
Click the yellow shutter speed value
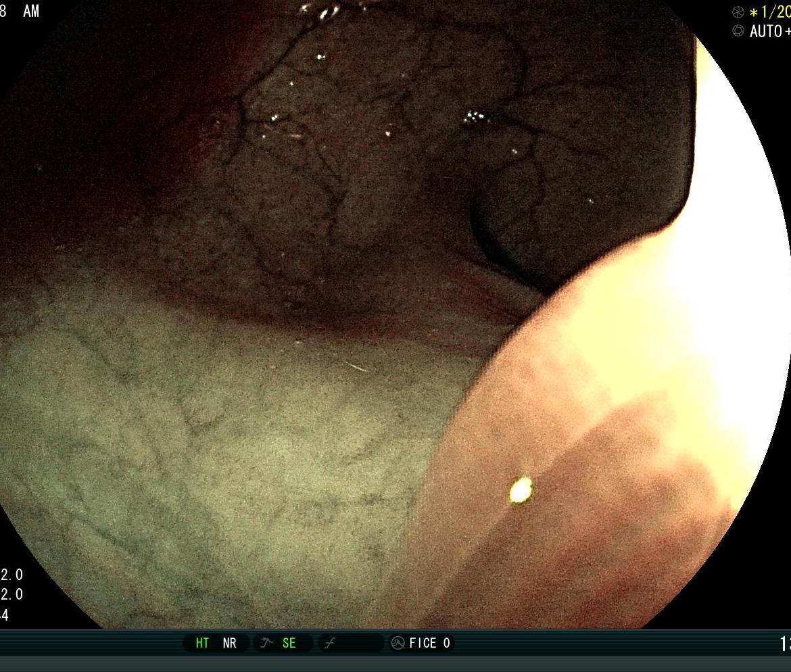coord(770,12)
